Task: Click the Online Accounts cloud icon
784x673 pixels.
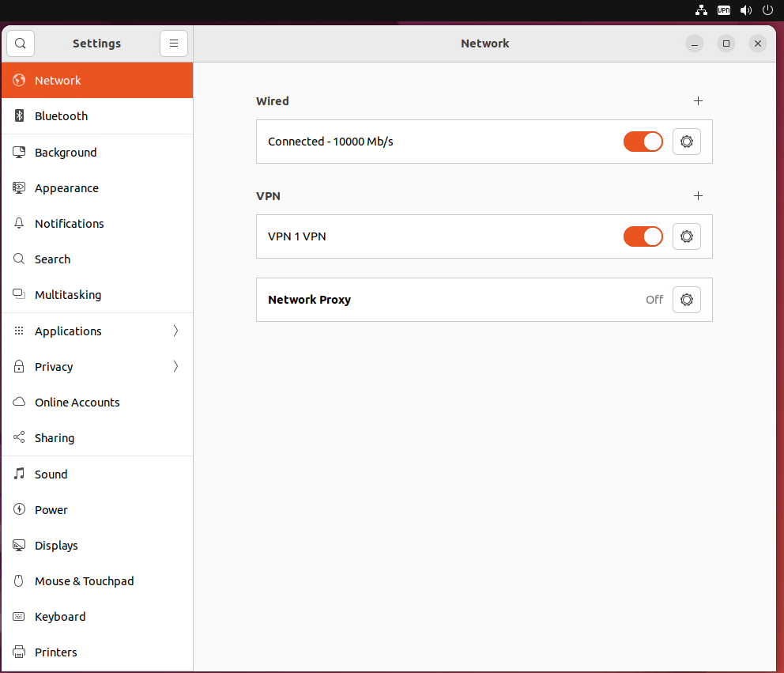Action: (19, 402)
